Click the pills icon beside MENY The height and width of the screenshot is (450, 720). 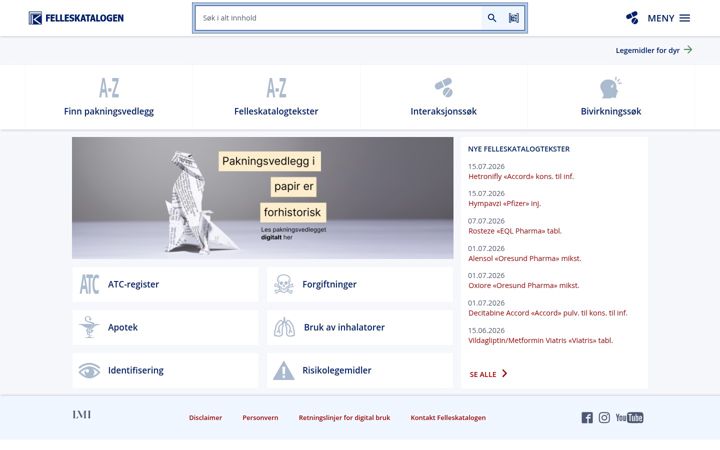click(632, 18)
